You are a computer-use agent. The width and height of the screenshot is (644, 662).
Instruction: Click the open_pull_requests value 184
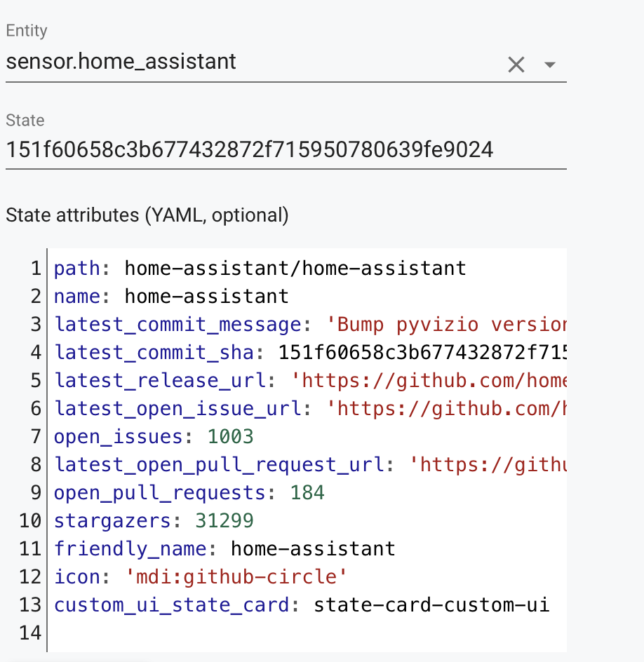pyautogui.click(x=309, y=492)
